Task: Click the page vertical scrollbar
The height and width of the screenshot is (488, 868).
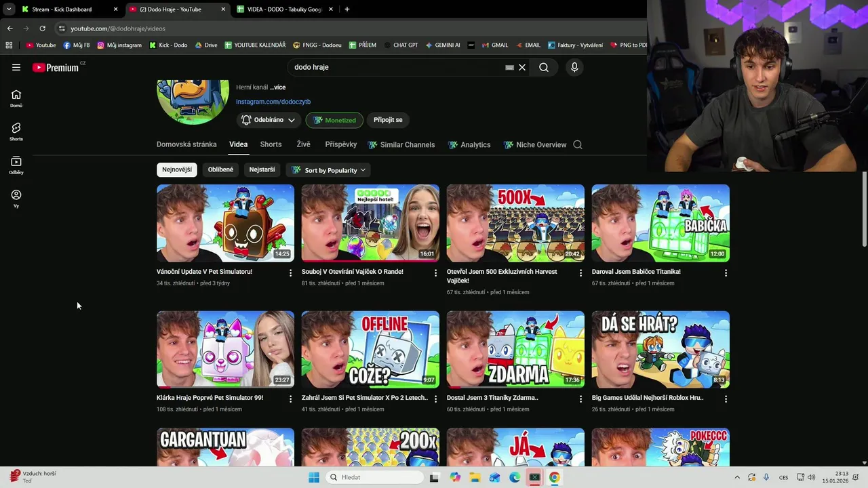Action: (864, 209)
